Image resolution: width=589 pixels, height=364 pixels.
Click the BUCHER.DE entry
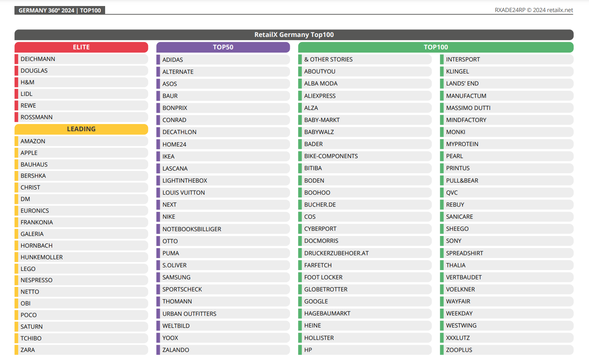365,205
